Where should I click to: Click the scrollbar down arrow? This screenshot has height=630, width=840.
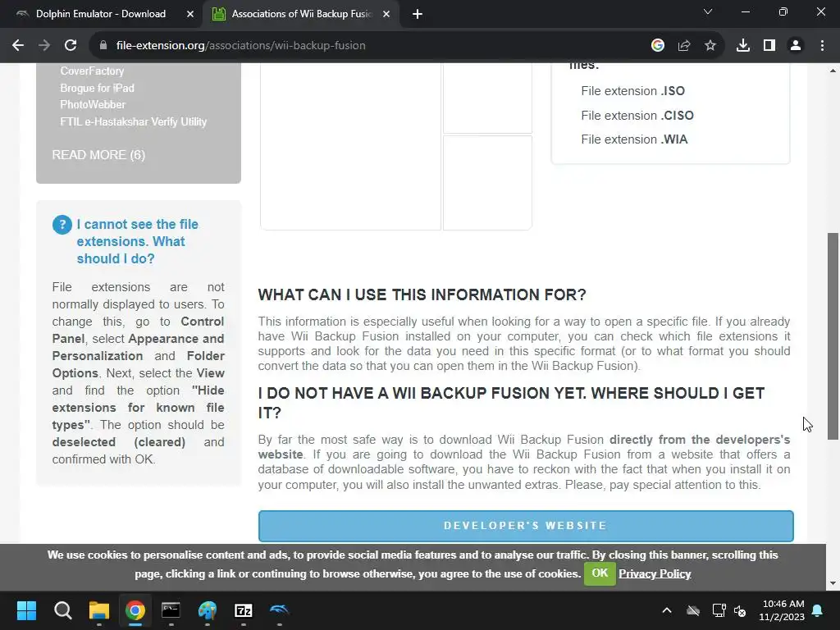pos(833,583)
